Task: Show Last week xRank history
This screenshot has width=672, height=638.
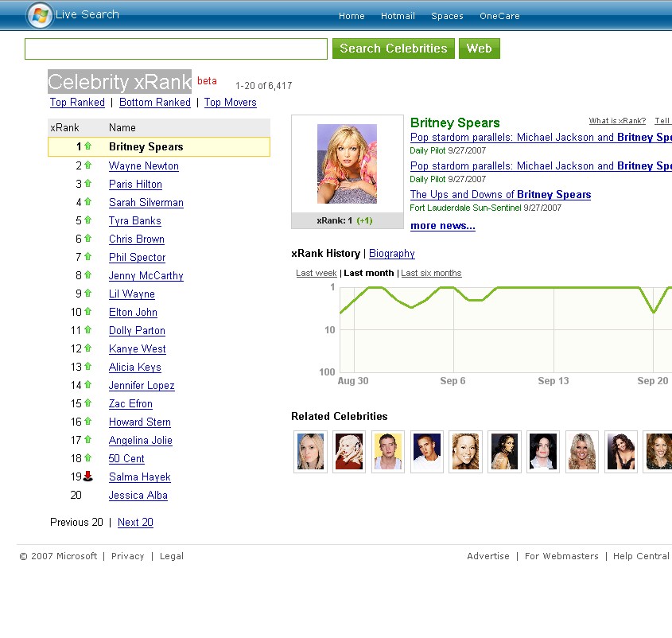Action: click(317, 273)
